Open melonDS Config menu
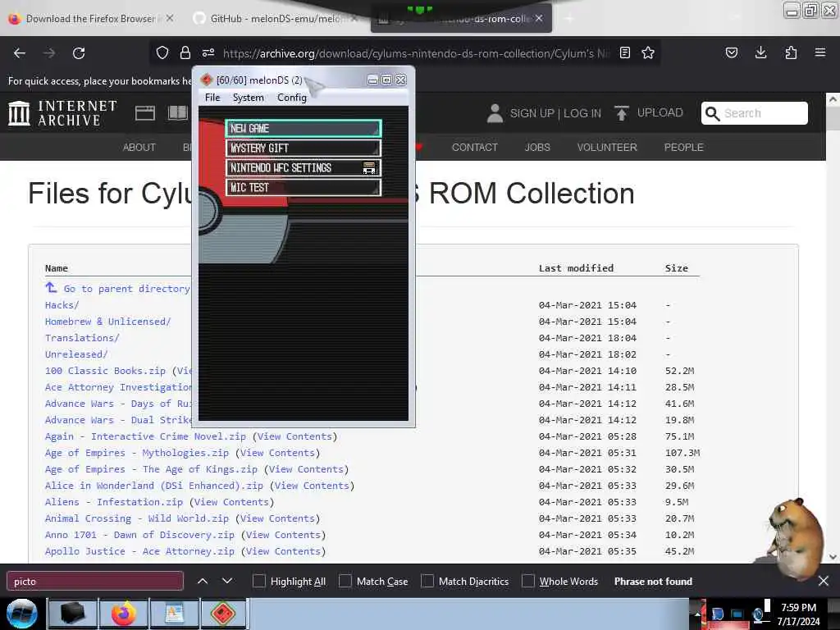Viewport: 840px width, 630px height. (x=292, y=98)
